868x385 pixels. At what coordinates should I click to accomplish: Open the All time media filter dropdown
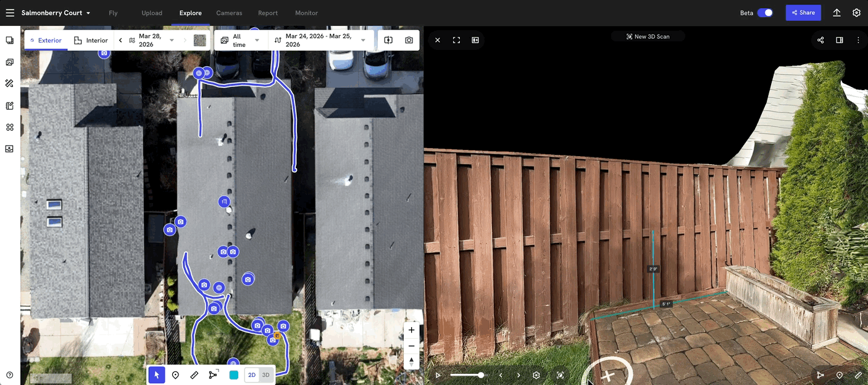tap(241, 41)
